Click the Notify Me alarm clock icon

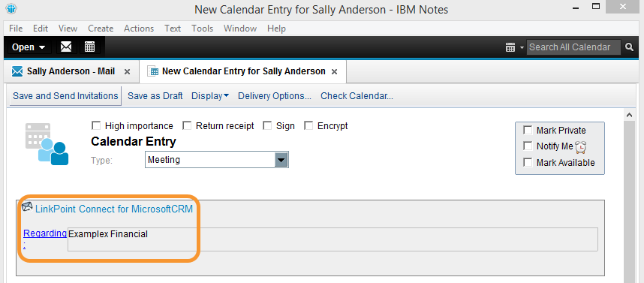581,146
